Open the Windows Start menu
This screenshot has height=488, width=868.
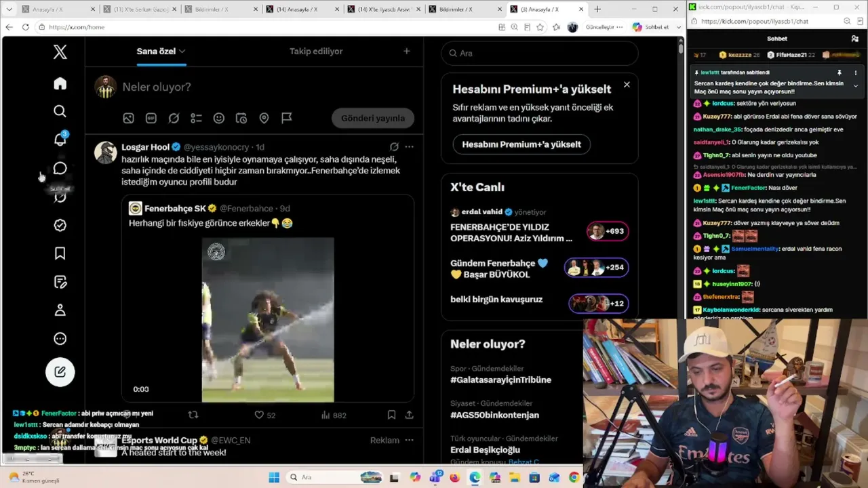click(x=274, y=478)
